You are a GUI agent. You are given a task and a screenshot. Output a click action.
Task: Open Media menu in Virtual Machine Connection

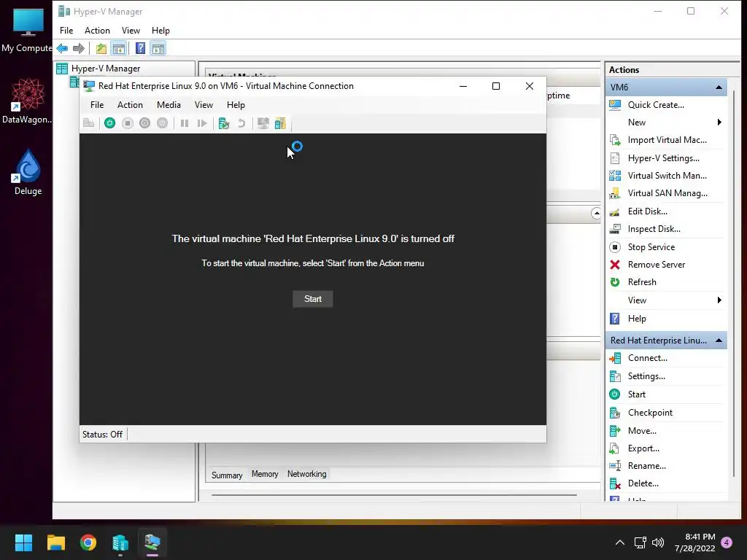coord(169,105)
